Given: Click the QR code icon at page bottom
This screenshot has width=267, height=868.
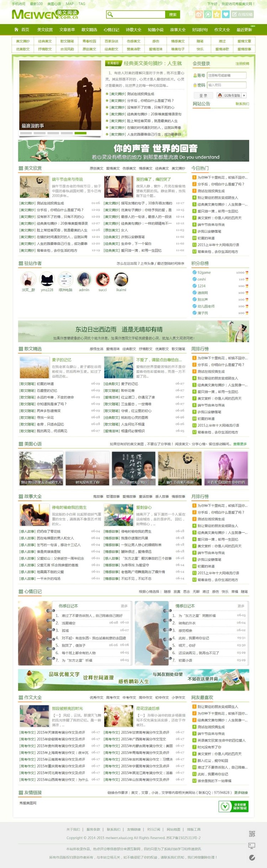Looking at the screenshot, I should pyautogui.click(x=252, y=834).
